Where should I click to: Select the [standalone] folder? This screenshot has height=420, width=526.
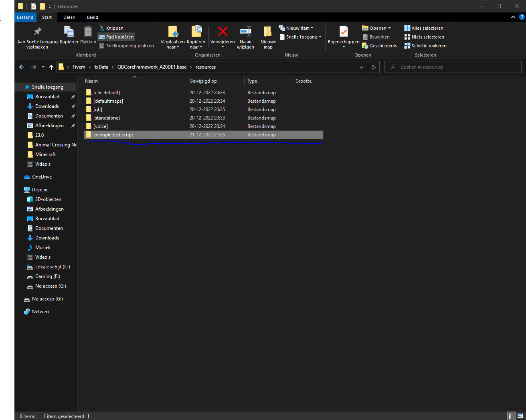[x=204, y=118]
